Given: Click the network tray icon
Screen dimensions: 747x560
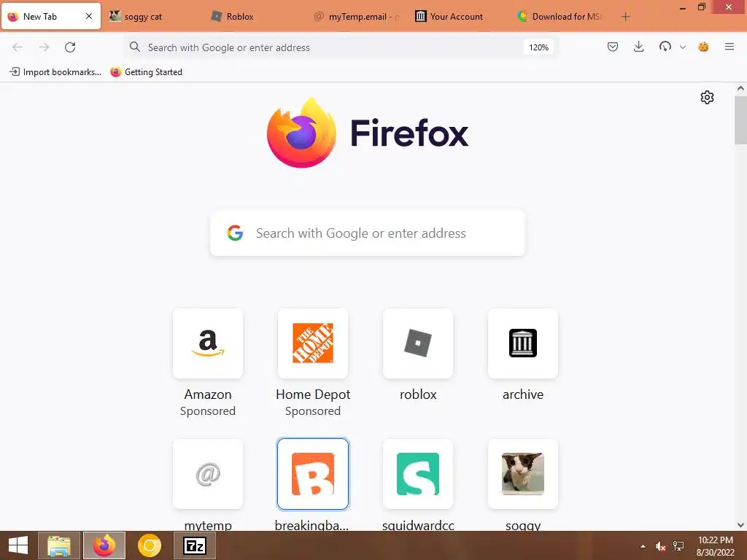Looking at the screenshot, I should click(x=678, y=546).
